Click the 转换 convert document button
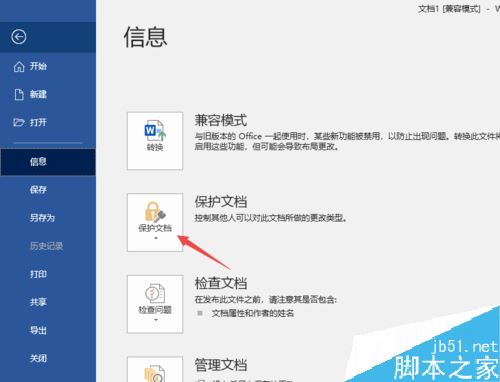The image size is (500, 382). pos(155,141)
